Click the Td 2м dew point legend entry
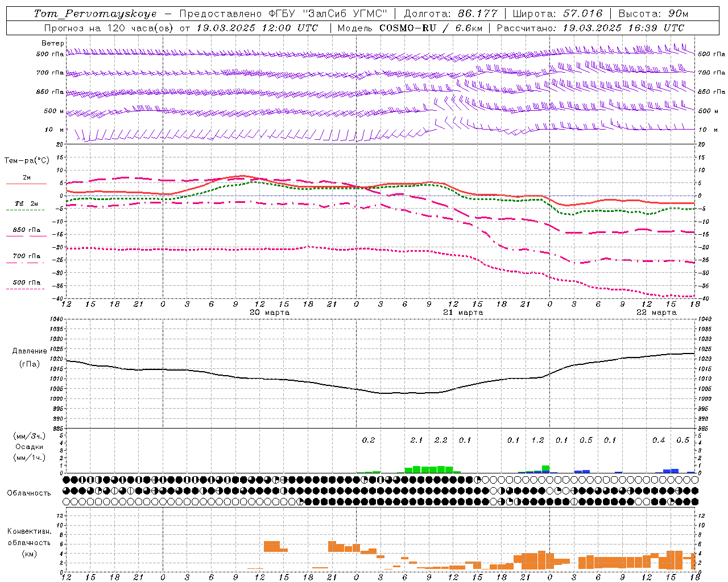Screen dimensions: 728x582 [26, 203]
